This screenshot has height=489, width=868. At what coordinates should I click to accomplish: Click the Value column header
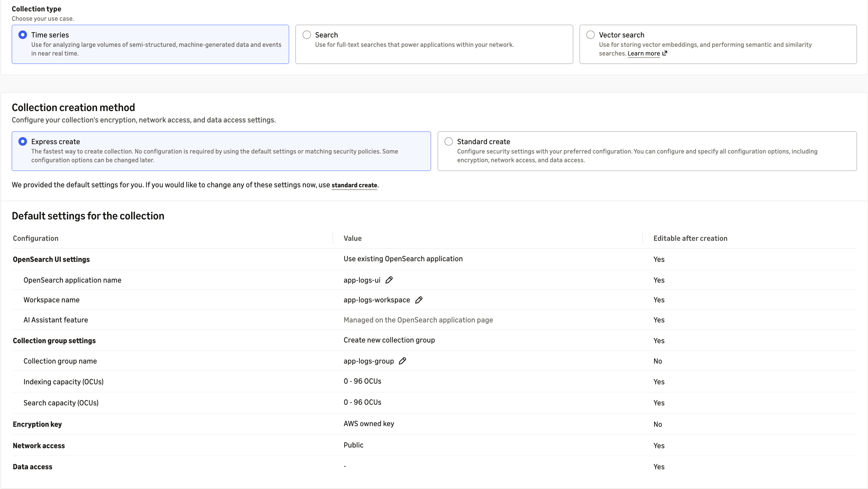(x=352, y=238)
